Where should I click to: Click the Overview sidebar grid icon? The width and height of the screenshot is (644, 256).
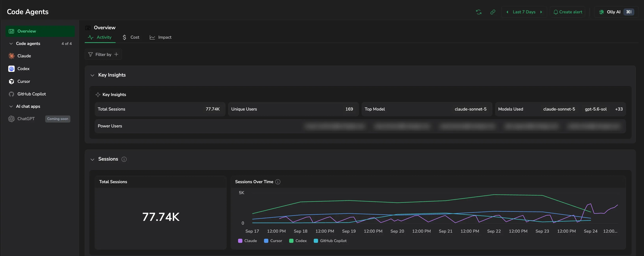coord(11,31)
